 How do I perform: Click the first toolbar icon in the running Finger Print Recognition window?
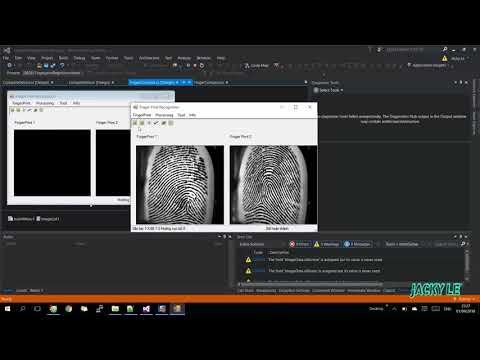coord(135,123)
